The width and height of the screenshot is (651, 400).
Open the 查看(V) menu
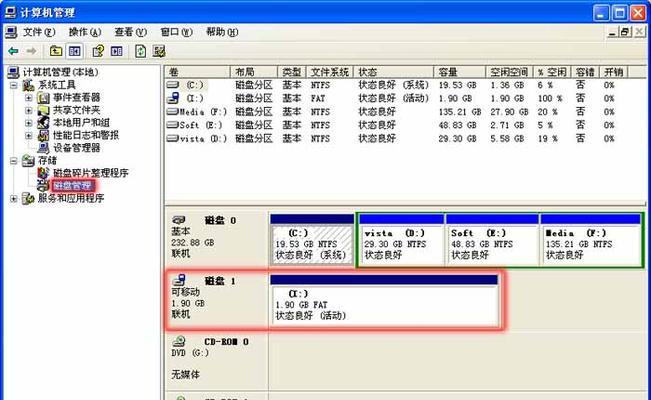[130, 32]
